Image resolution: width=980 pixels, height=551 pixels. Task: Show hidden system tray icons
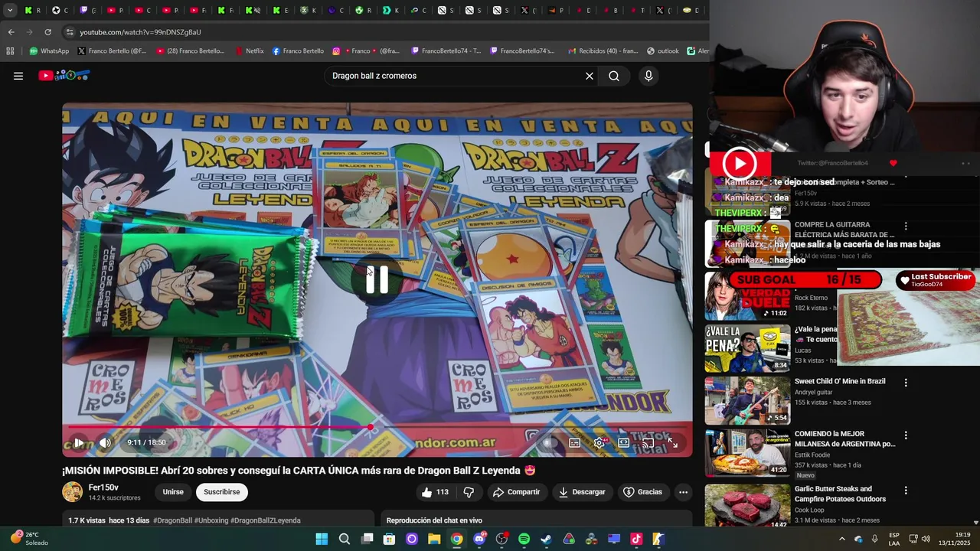(842, 539)
